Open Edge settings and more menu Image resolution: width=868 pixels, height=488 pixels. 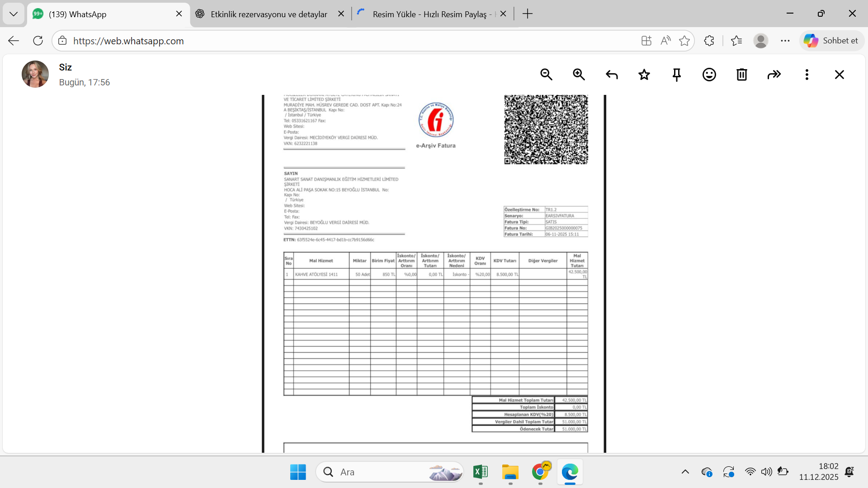point(785,41)
